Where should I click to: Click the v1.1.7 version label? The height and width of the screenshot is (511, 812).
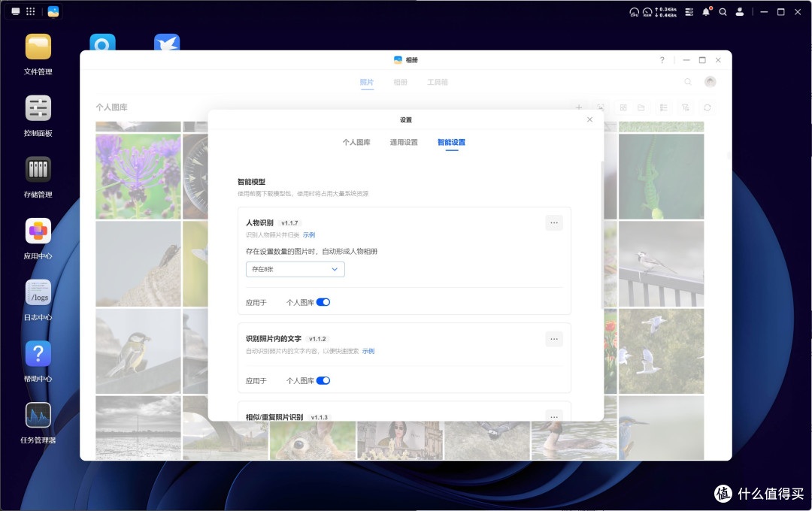point(289,223)
